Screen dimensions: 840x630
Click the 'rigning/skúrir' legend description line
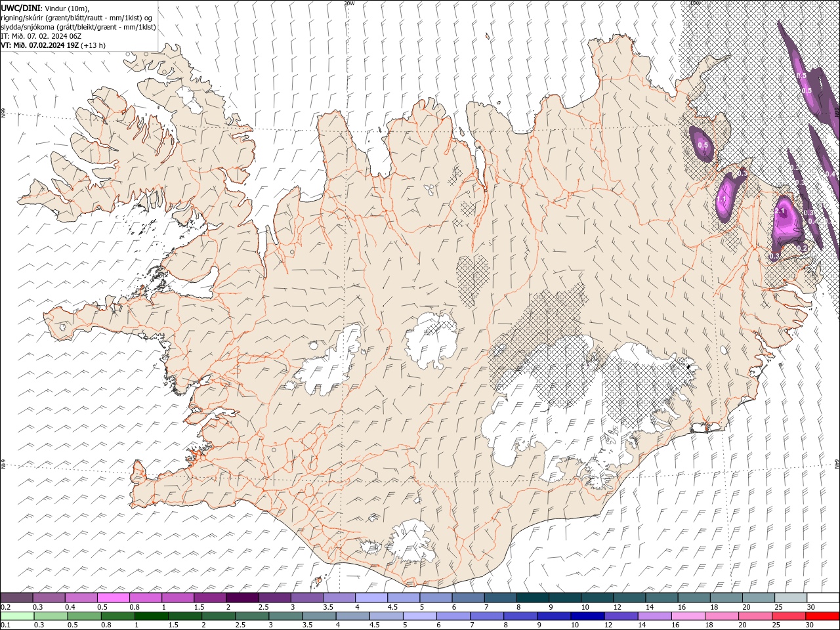click(77, 18)
